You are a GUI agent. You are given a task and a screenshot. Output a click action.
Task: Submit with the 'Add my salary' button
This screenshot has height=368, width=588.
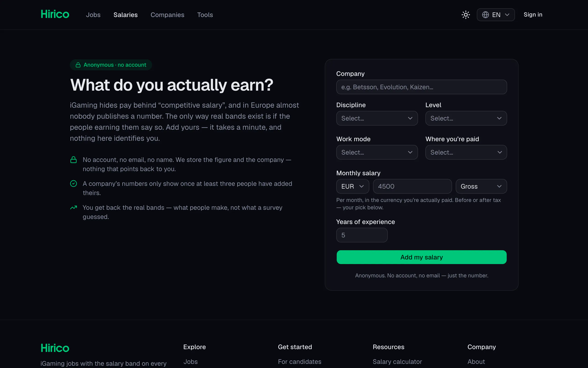pos(421,257)
